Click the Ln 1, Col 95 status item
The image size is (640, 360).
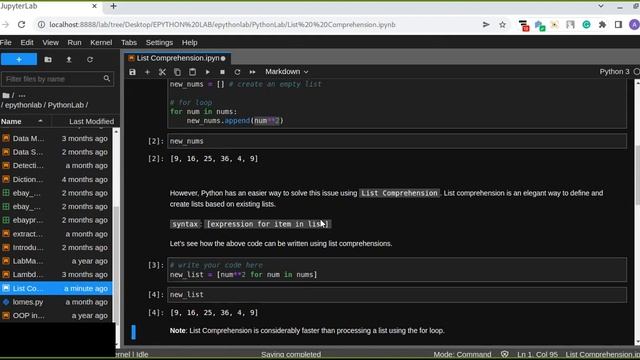[537, 354]
